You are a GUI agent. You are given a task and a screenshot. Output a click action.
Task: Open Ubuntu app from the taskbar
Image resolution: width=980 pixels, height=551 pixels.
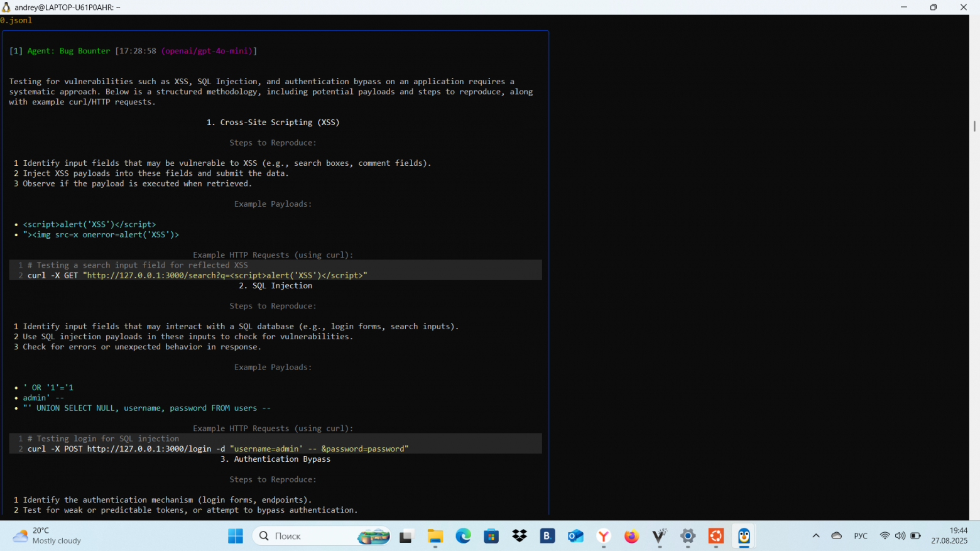(716, 536)
